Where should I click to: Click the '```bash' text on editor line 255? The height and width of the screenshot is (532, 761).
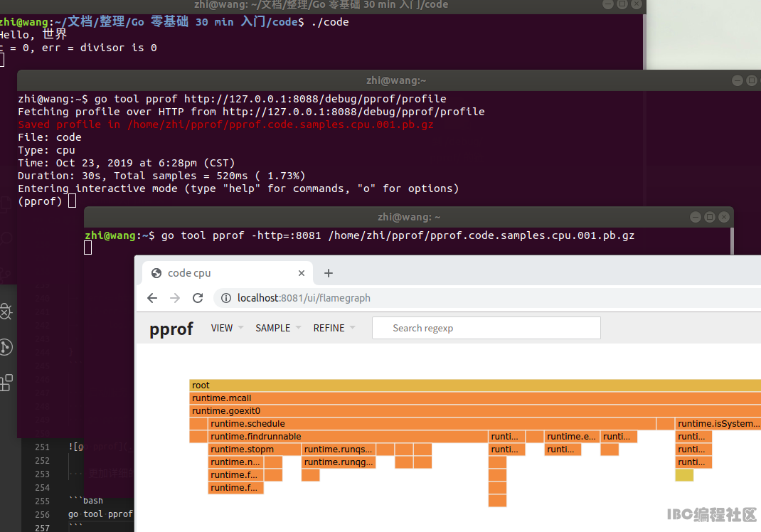[86, 501]
